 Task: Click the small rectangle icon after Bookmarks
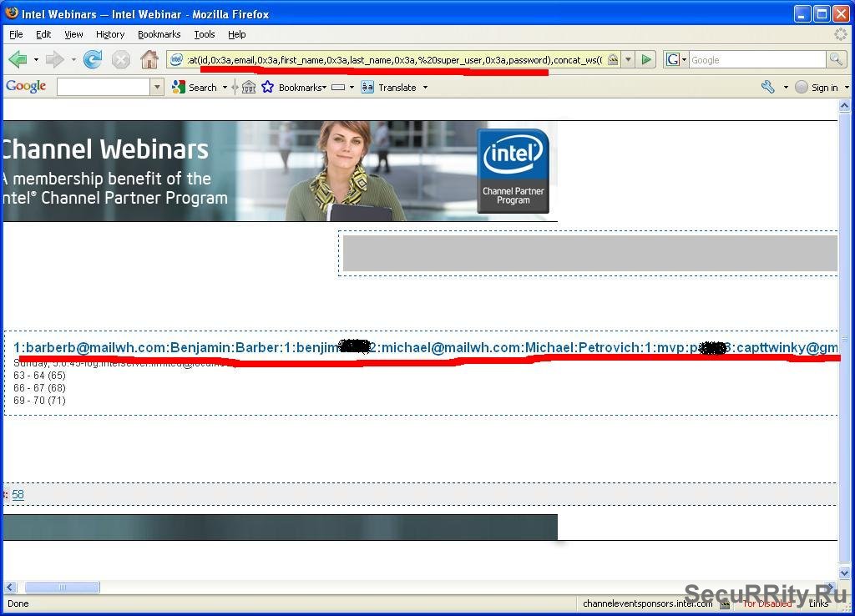pos(338,87)
